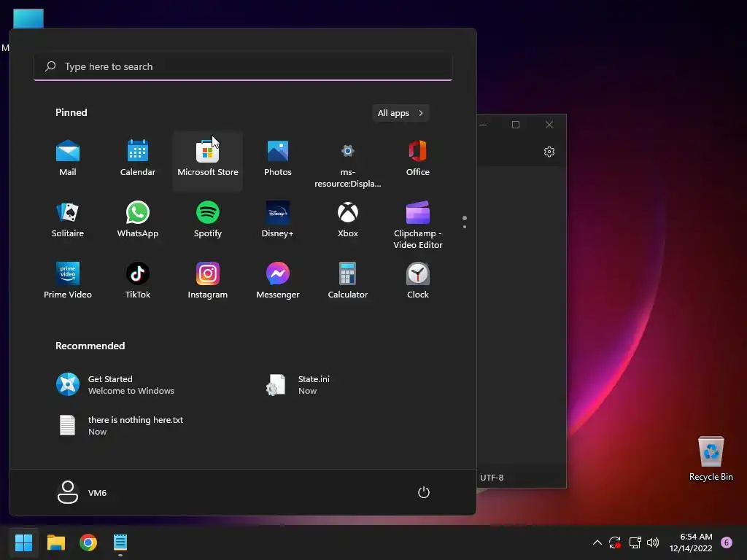Open there is nothing here.txt
The width and height of the screenshot is (747, 560).
(x=138, y=425)
